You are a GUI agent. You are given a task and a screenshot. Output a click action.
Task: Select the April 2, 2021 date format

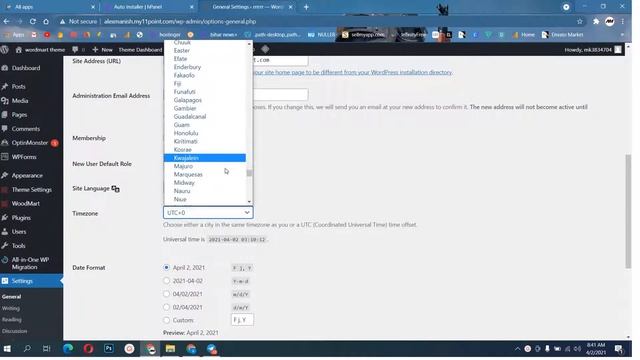coord(166,267)
